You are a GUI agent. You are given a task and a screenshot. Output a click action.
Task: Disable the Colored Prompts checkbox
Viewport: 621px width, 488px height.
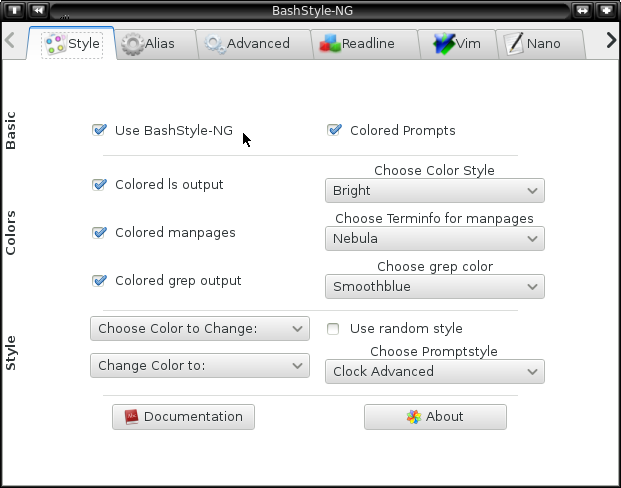[334, 130]
